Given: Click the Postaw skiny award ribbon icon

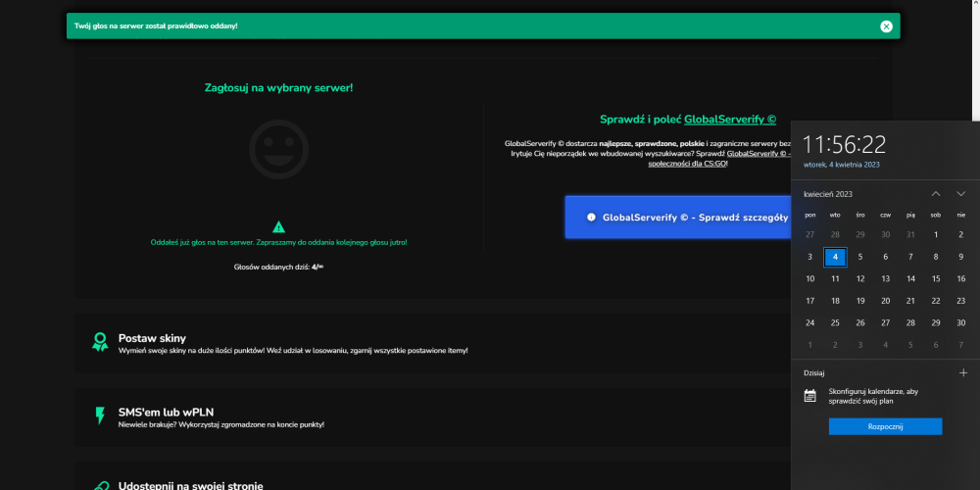Looking at the screenshot, I should tap(100, 342).
